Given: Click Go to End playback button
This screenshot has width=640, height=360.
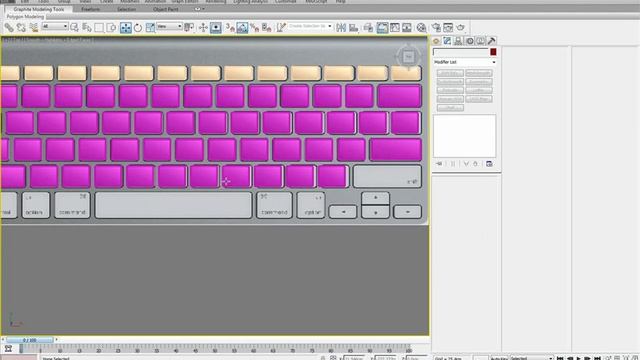Looking at the screenshot, I should point(598,358).
